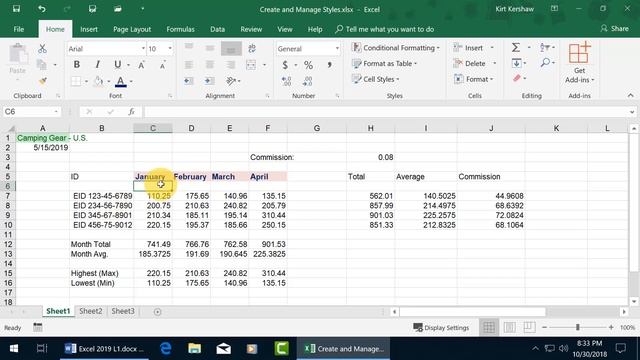Open Sheet3 worksheet tab
Viewport: 640px width, 360px height.
click(123, 311)
